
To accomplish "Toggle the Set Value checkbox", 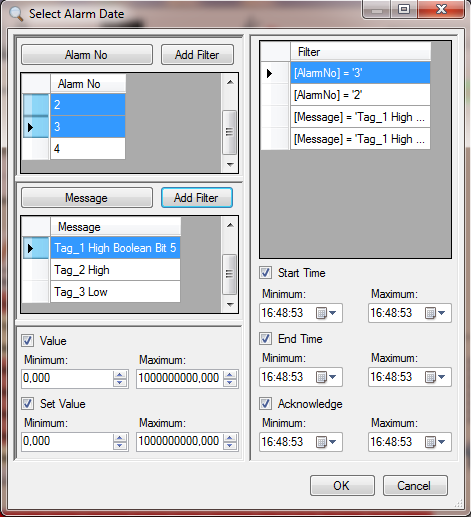I will 27,404.
